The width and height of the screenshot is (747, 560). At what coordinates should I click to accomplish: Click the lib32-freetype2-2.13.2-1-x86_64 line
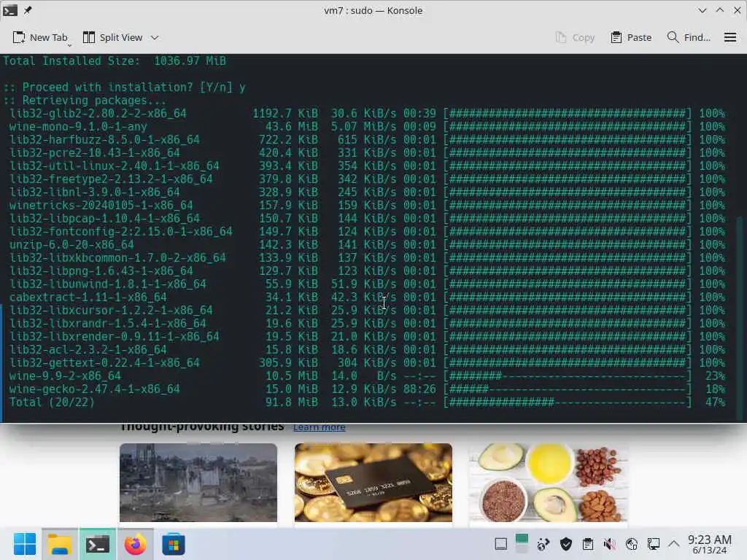point(368,179)
